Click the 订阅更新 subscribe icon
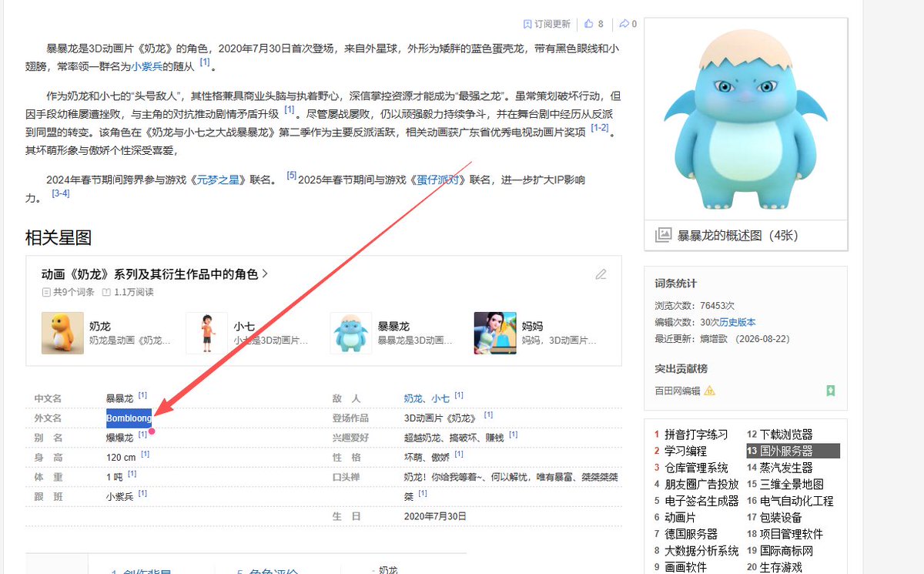The width and height of the screenshot is (924, 574). [527, 24]
